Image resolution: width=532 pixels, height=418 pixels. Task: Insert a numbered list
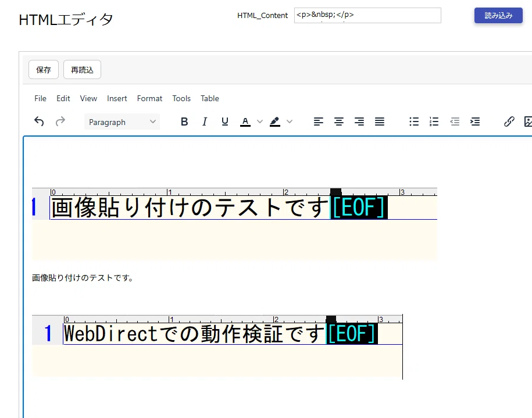click(x=434, y=122)
